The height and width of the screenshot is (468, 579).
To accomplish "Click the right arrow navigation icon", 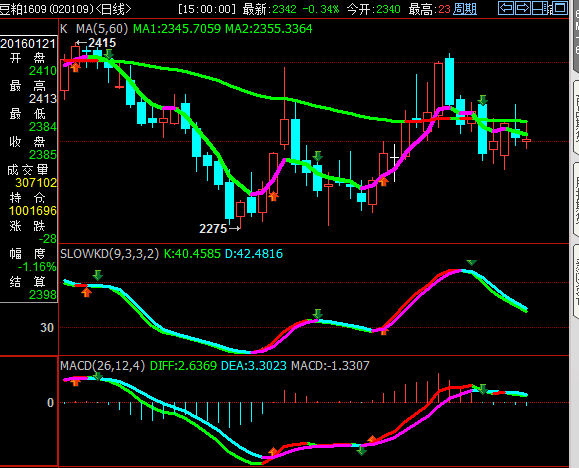I will click(523, 8).
